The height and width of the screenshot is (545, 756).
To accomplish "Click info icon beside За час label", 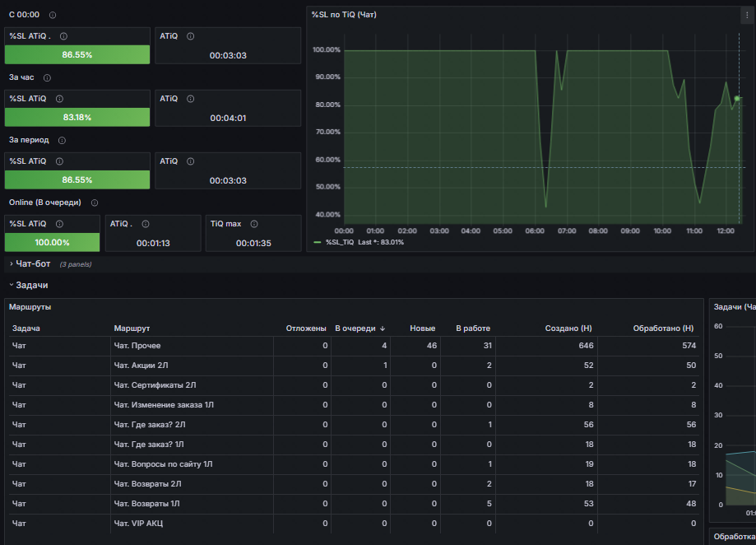I will pos(47,77).
